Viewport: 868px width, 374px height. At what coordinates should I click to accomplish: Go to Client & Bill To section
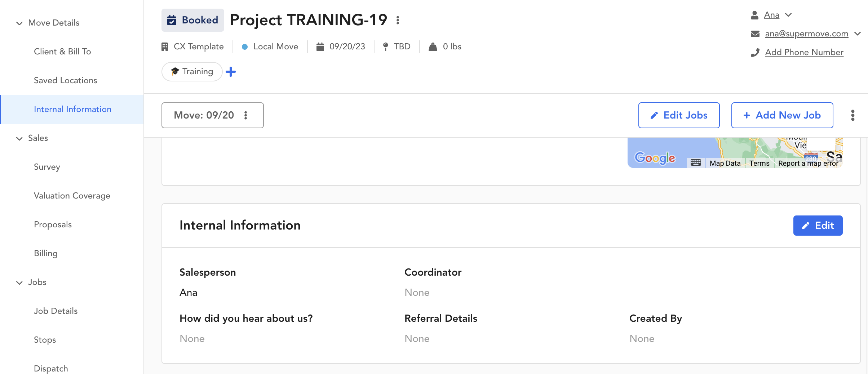pos(62,52)
